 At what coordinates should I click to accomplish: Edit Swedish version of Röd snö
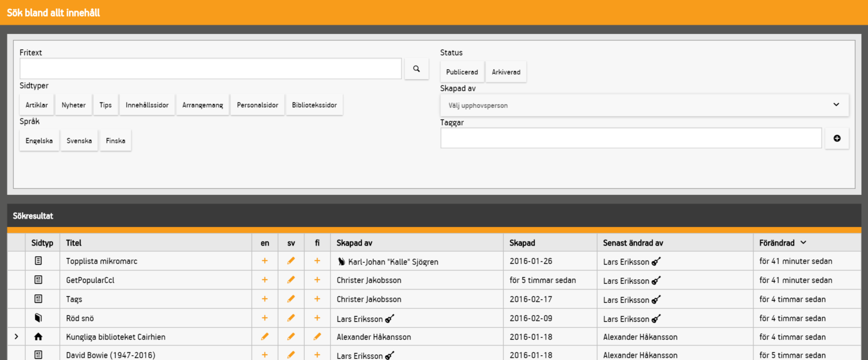coord(291,318)
